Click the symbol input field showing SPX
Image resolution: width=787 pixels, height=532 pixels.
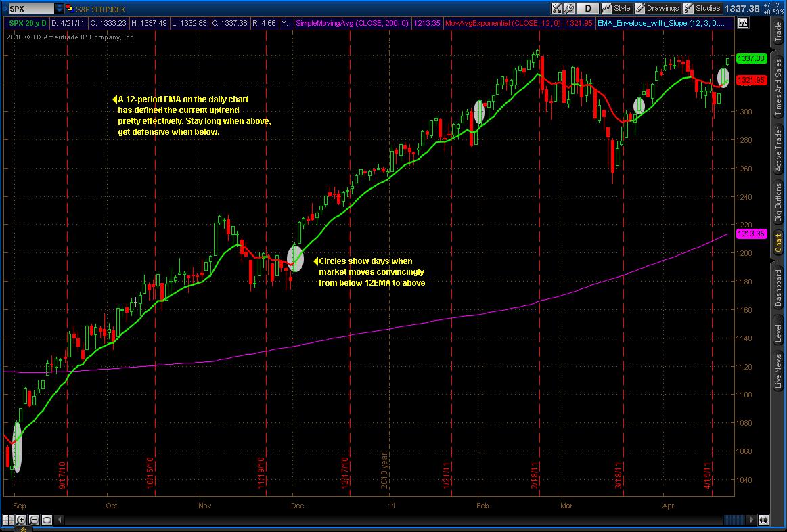[30, 9]
